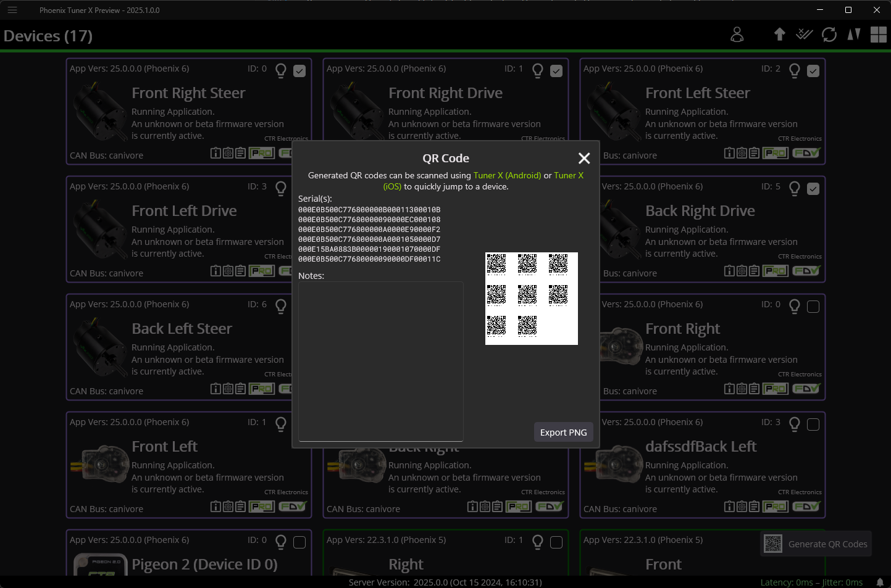The height and width of the screenshot is (588, 891).
Task: Click the batch firmware upgrade arrow icon
Action: 780,35
